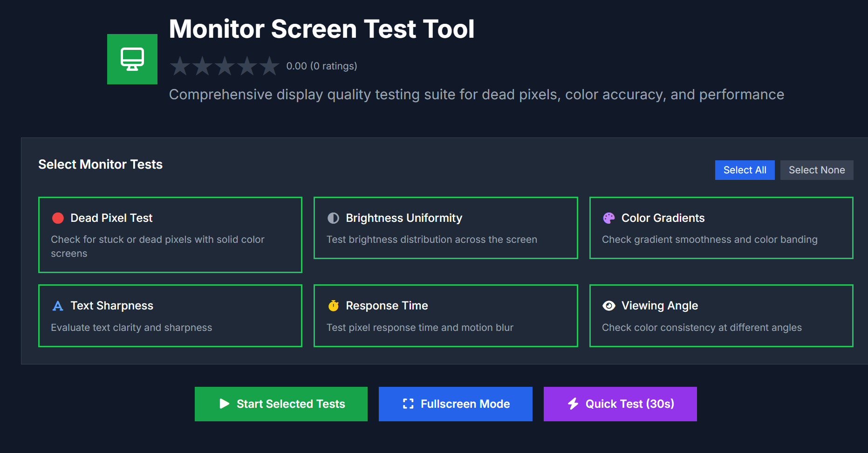Rate the tool five stars
This screenshot has height=453, width=868.
pyautogui.click(x=269, y=66)
